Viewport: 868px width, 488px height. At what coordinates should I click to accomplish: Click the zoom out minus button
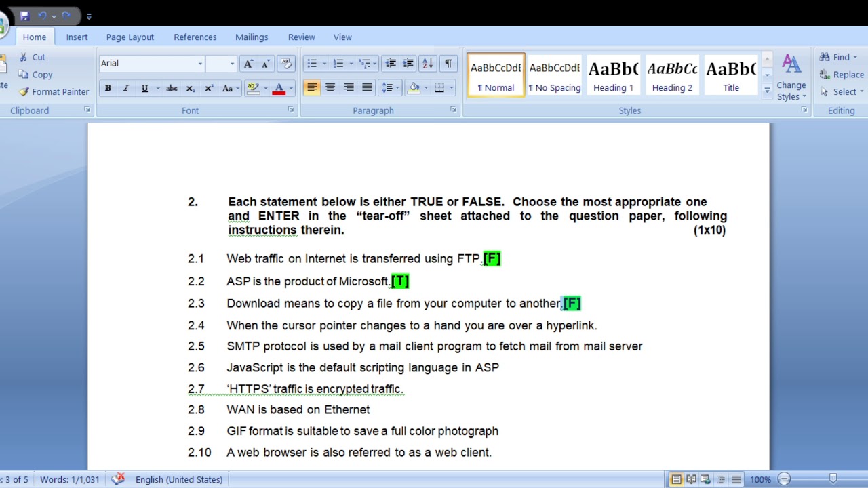coord(784,479)
